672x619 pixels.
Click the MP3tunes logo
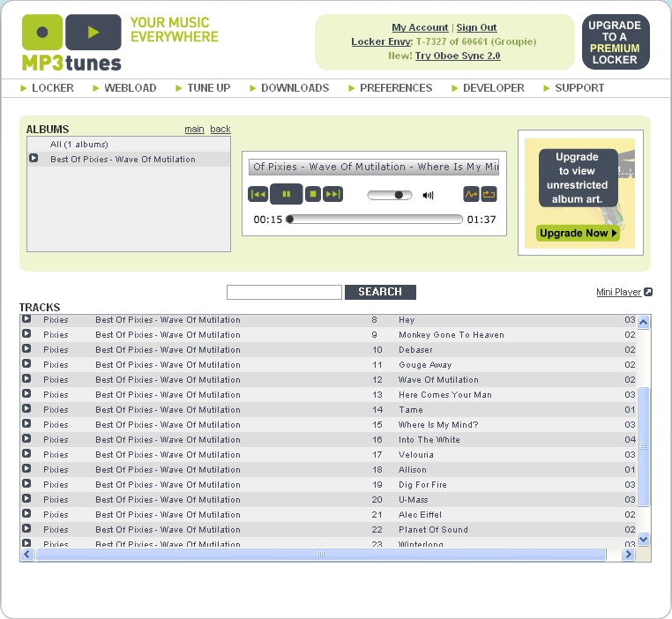[x=71, y=42]
